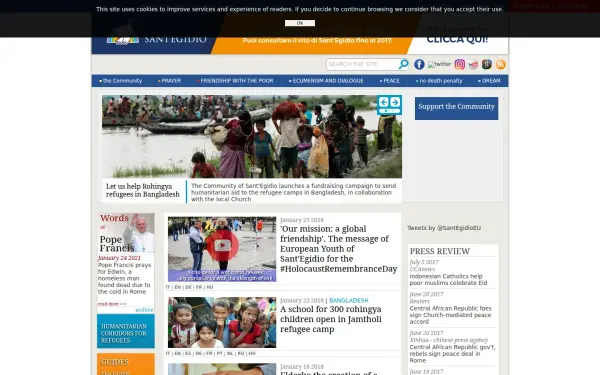Select NL language under school article

coord(230,354)
